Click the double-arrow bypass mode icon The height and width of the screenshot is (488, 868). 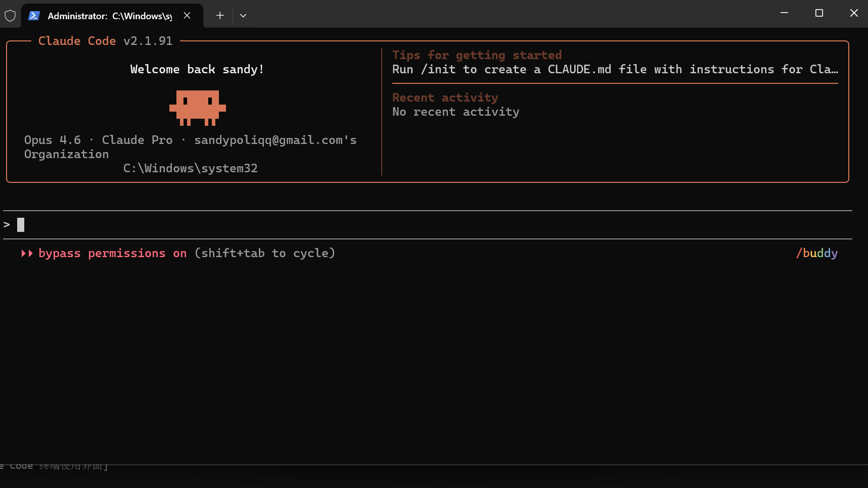coord(27,253)
